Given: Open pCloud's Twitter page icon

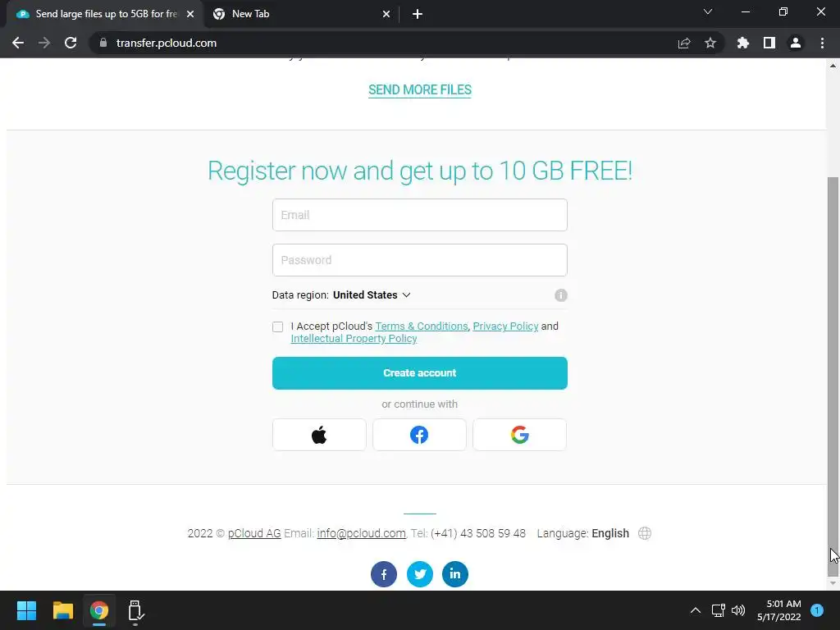Looking at the screenshot, I should point(419,574).
